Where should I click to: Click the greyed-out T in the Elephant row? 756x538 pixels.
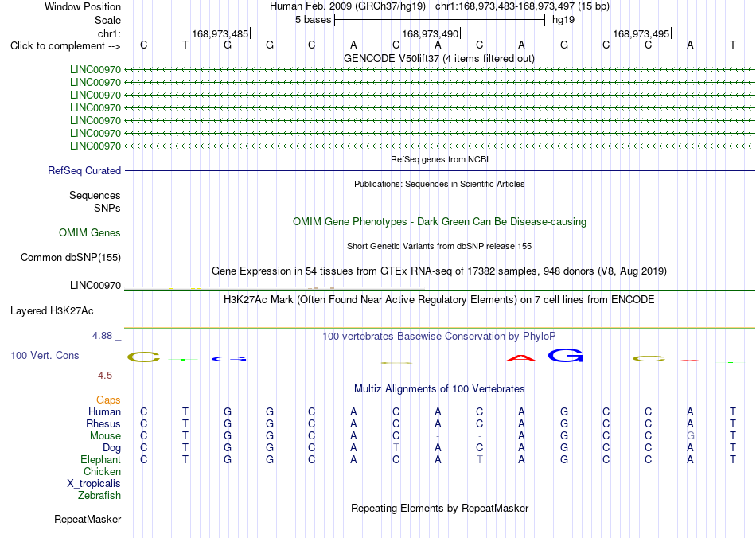point(480,460)
